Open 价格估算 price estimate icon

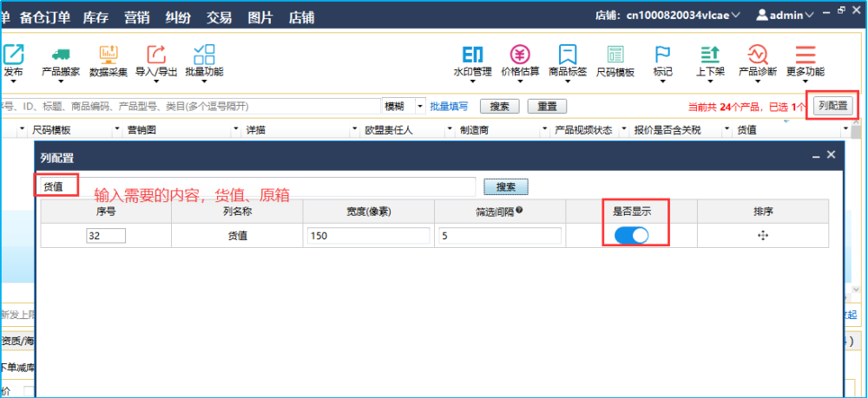tap(520, 54)
